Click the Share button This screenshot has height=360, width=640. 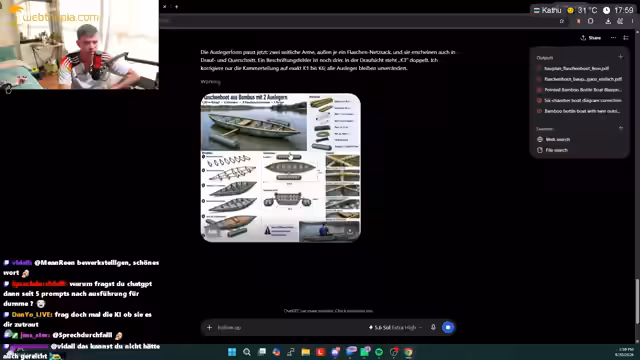point(591,38)
